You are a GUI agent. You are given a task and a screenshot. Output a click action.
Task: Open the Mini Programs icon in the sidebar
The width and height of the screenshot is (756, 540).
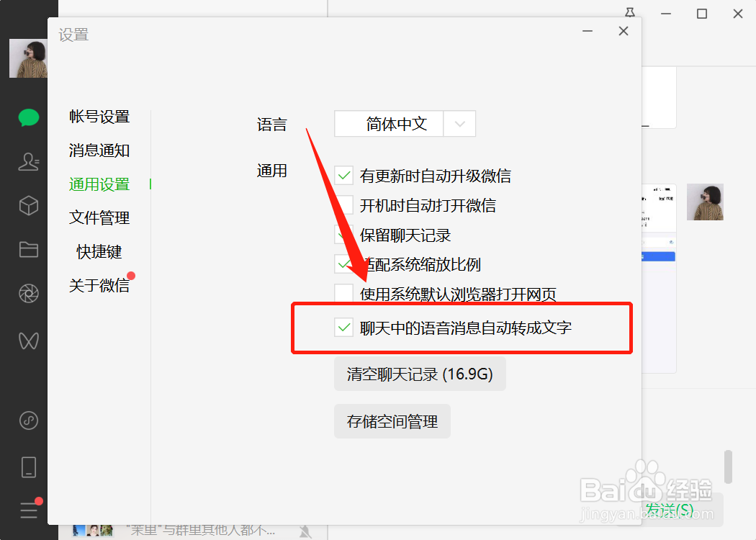[29, 420]
